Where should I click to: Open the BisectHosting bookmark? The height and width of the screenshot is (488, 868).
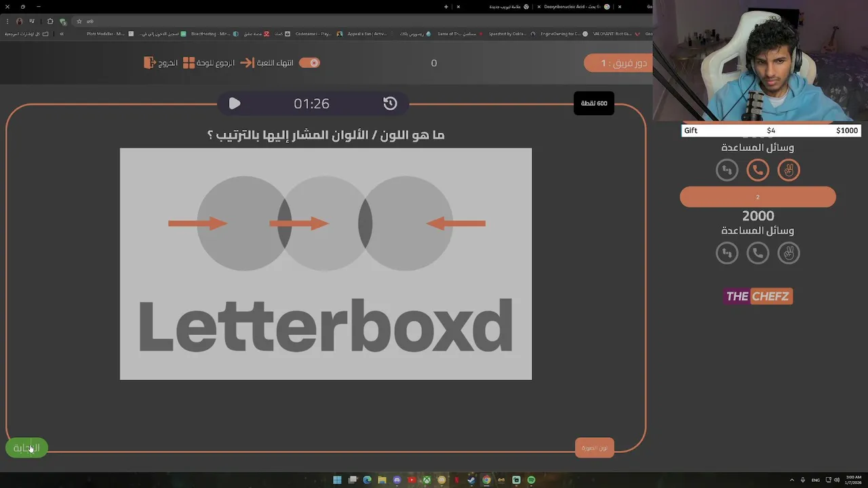coord(214,34)
